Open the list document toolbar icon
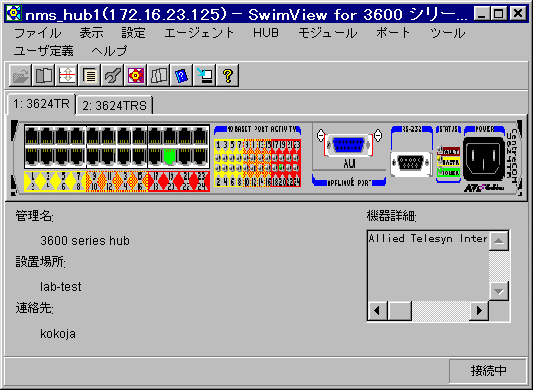This screenshot has height=390, width=533. [x=90, y=75]
